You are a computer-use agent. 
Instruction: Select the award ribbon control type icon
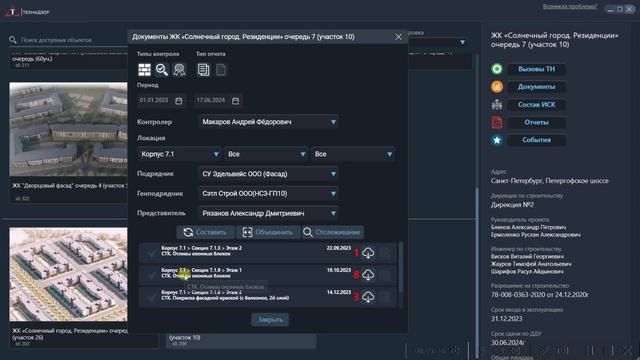(179, 70)
